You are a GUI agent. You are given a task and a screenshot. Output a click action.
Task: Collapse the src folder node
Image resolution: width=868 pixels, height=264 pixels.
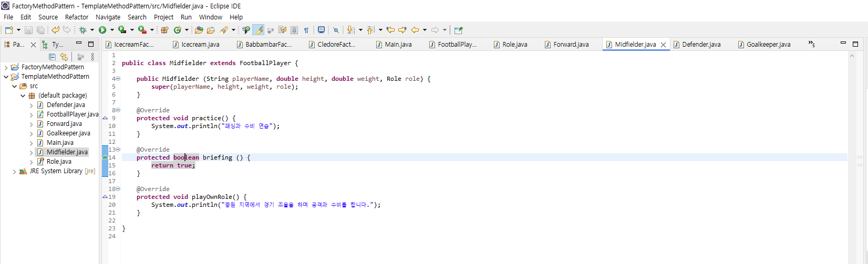click(x=14, y=86)
